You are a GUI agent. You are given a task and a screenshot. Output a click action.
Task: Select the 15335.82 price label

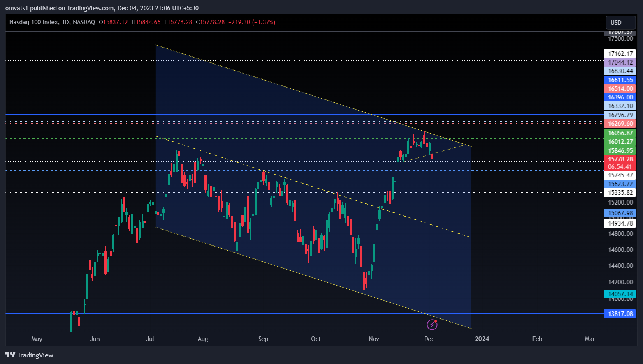click(620, 193)
